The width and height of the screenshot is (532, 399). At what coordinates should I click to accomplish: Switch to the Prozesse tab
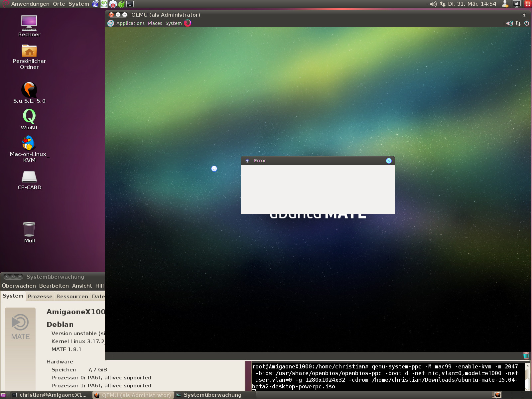tap(40, 296)
